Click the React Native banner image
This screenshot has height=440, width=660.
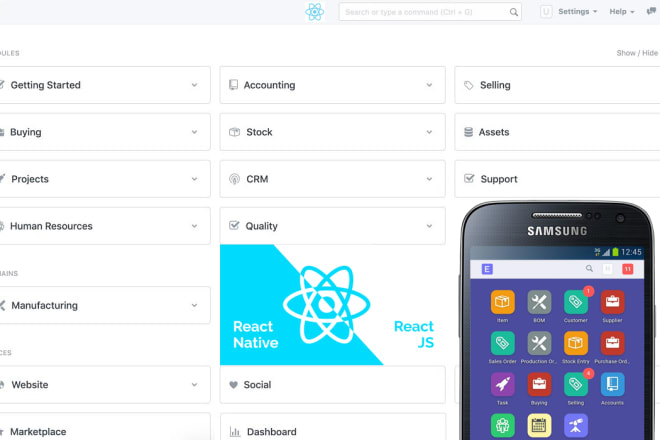click(x=333, y=305)
